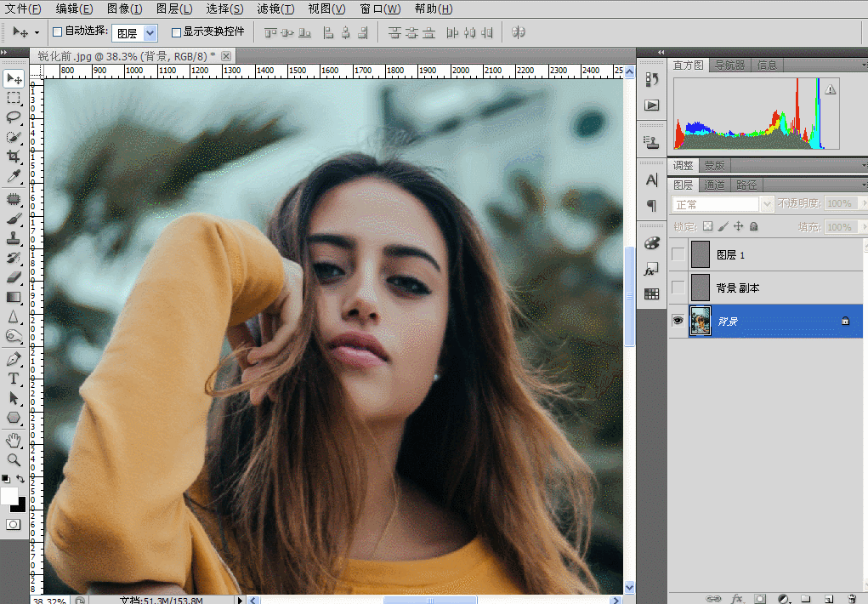Enable the 自动选择 checkbox
The image size is (868, 604).
click(57, 32)
